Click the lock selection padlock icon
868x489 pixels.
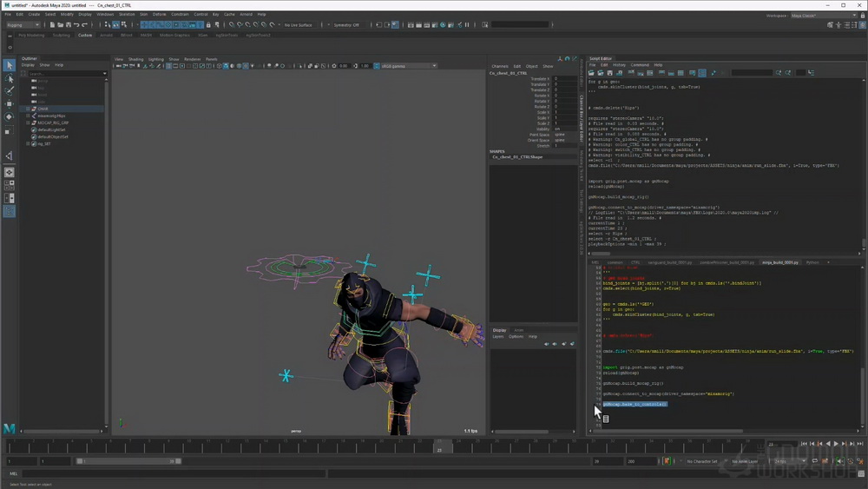pyautogui.click(x=208, y=25)
